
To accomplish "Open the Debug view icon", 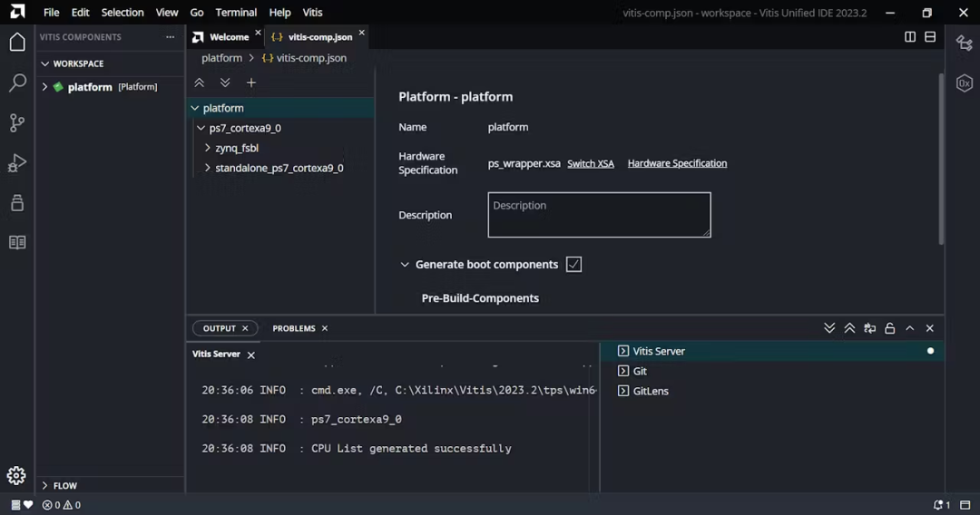I will [17, 162].
